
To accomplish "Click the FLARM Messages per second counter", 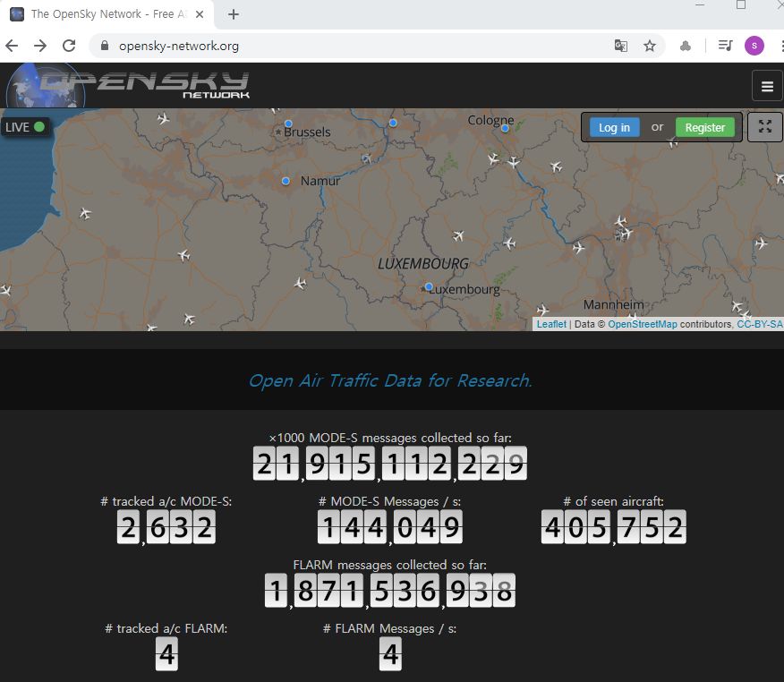I will pos(390,654).
